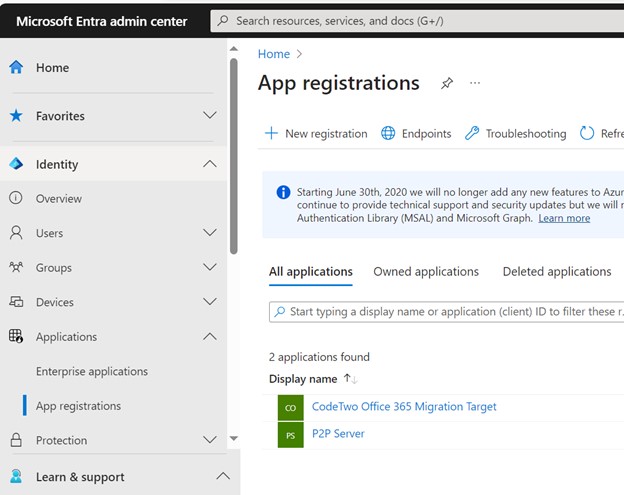624x495 pixels.
Task: Focus the display name filter field
Action: tap(447, 312)
